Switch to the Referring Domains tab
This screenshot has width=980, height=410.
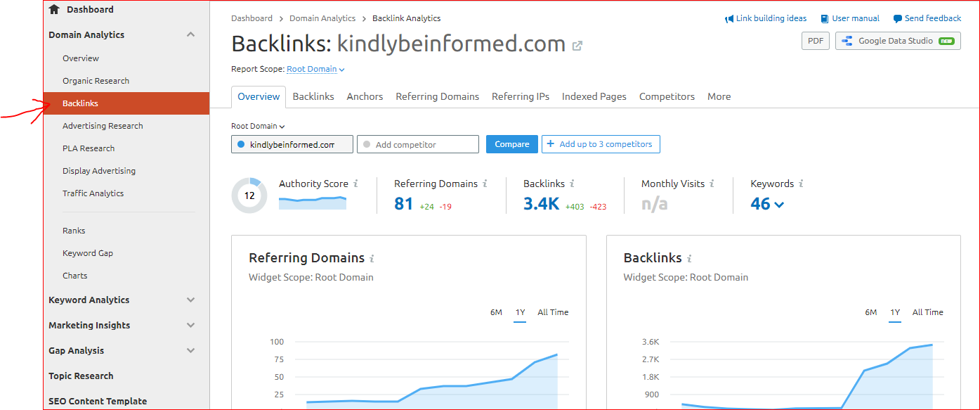click(437, 96)
